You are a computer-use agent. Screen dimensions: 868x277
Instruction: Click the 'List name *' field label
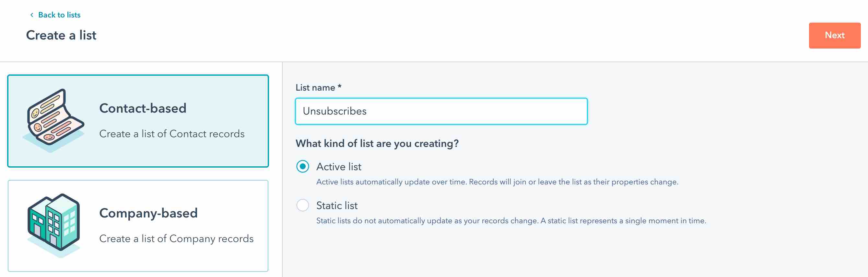318,87
